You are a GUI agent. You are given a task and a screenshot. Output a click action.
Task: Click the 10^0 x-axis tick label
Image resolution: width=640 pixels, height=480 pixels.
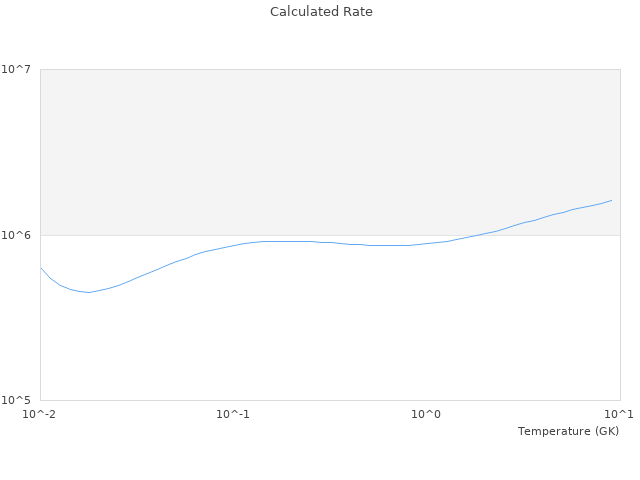[x=426, y=415]
